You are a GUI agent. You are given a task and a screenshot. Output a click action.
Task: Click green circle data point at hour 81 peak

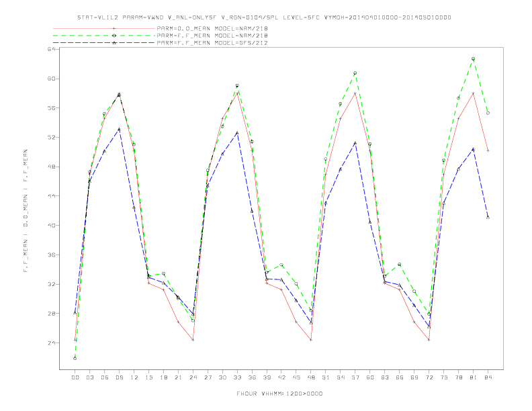(x=473, y=58)
